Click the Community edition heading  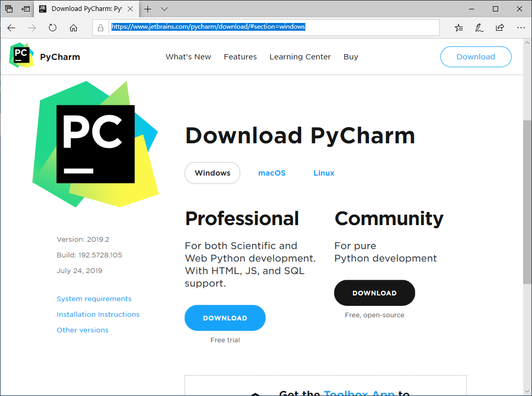[389, 218]
